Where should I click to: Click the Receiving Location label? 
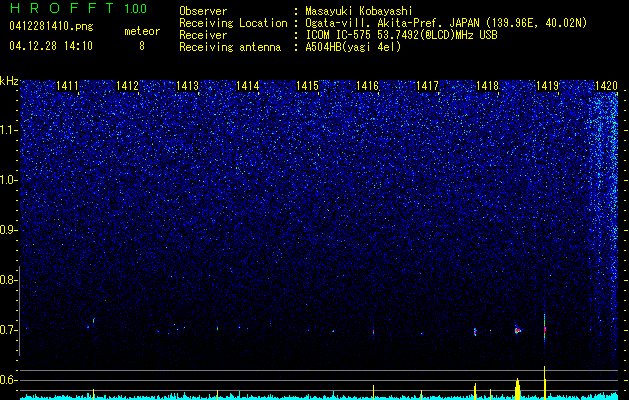(233, 23)
